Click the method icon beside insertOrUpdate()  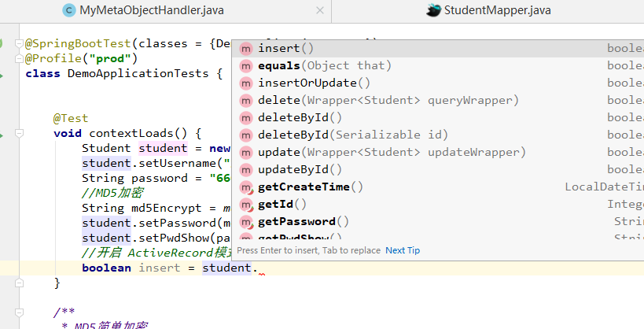pyautogui.click(x=246, y=83)
